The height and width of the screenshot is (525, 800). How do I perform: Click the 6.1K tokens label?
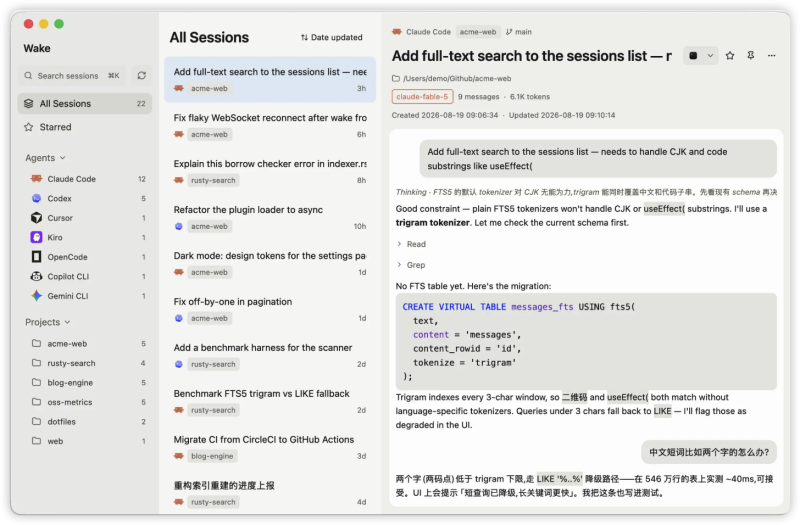pyautogui.click(x=530, y=96)
